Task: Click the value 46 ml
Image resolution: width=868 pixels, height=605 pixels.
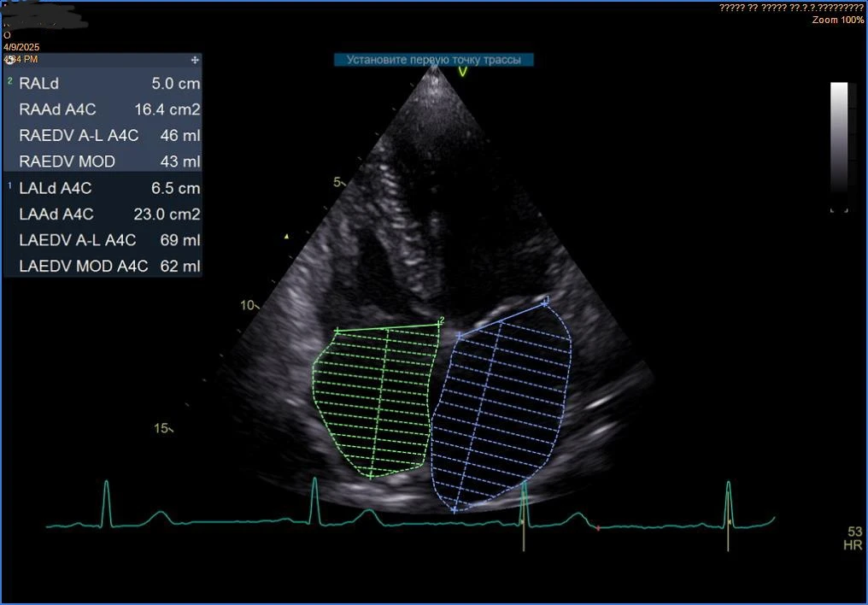Action: [x=180, y=136]
